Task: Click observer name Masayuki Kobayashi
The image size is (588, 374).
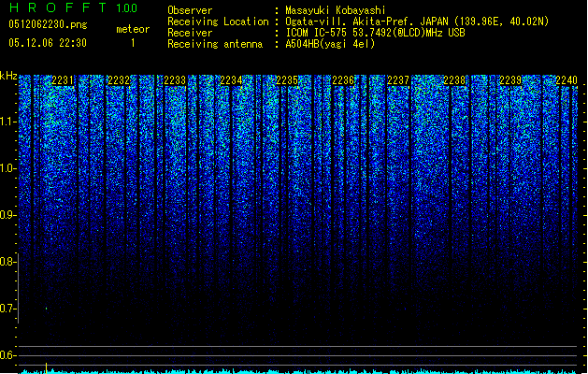Action: click(336, 10)
